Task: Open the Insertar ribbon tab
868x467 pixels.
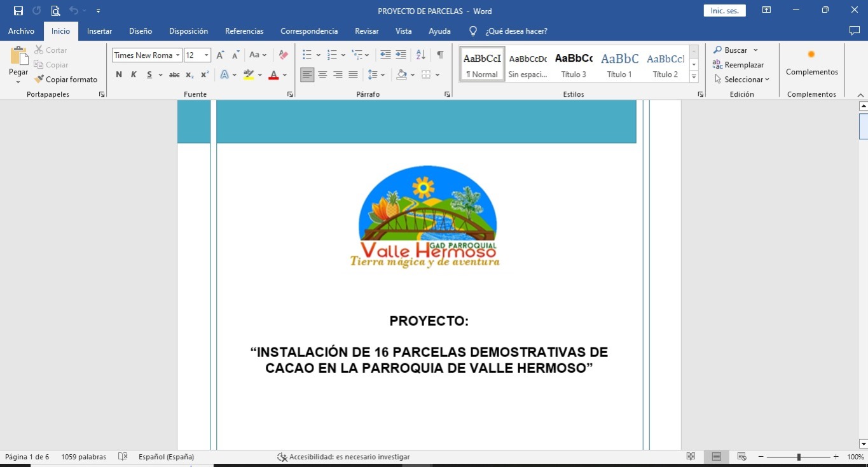Action: 99,31
